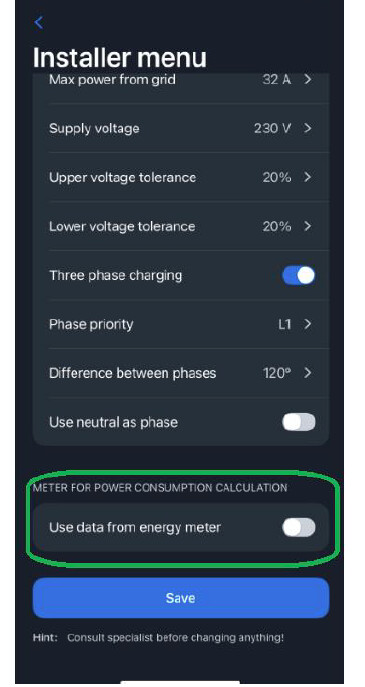Viewport: 365px width, 687px height.
Task: Tap the blue back arrow icon
Action: tap(39, 23)
